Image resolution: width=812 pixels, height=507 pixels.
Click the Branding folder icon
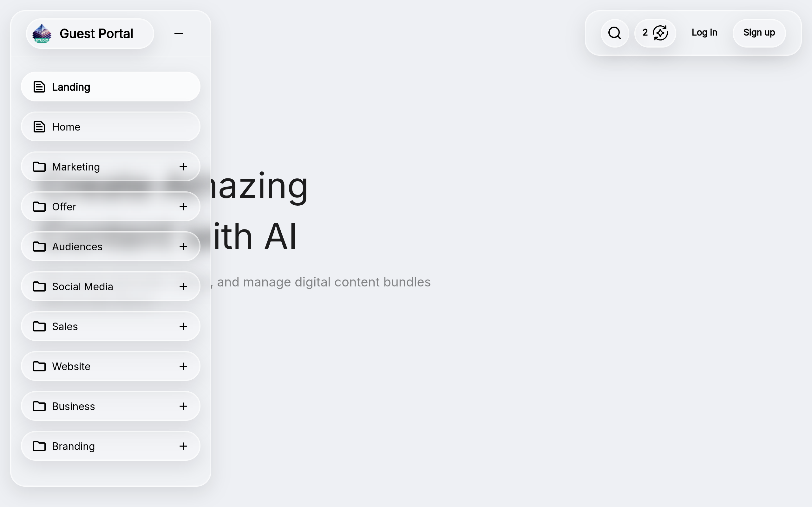pyautogui.click(x=39, y=446)
